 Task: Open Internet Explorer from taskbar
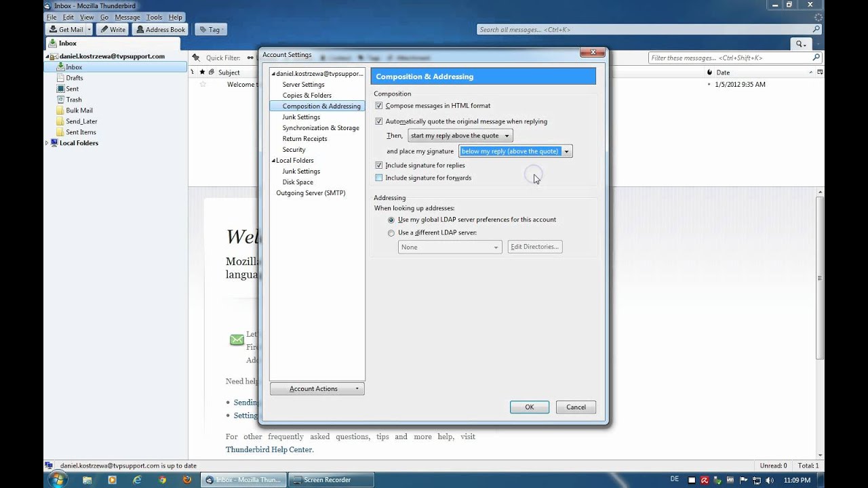(x=138, y=480)
